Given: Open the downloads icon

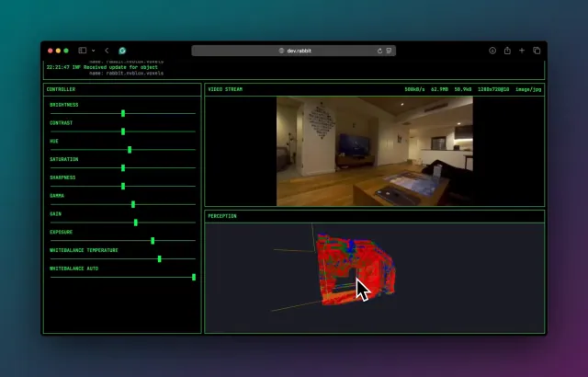Looking at the screenshot, I should [492, 51].
